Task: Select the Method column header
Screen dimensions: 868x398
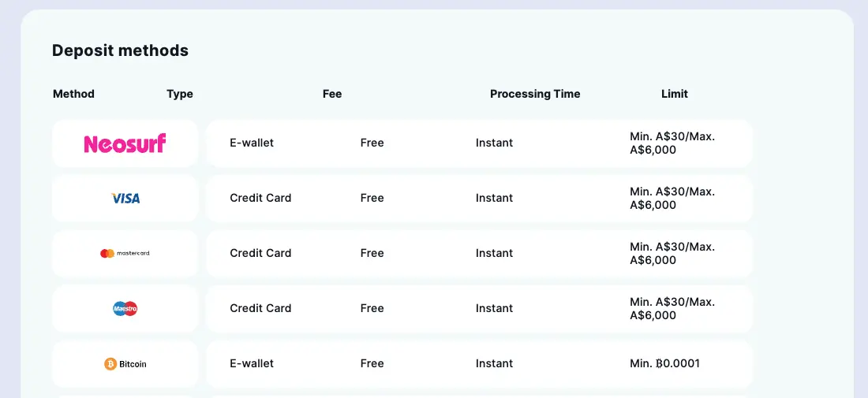Action: (73, 94)
